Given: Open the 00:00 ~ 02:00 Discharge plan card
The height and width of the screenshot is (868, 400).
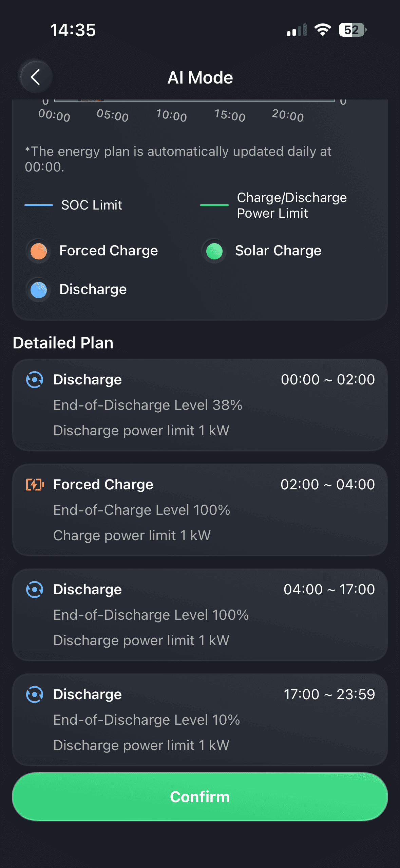Looking at the screenshot, I should click(x=200, y=405).
